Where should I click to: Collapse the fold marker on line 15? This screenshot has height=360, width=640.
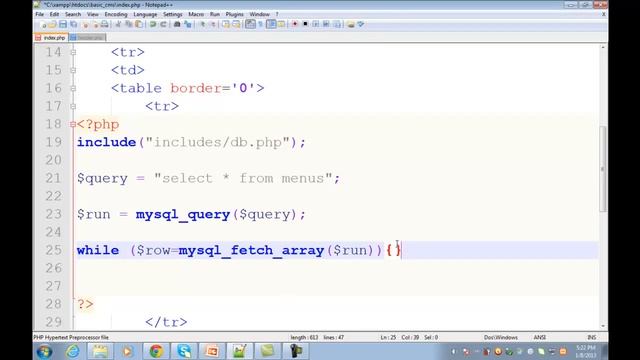73,70
